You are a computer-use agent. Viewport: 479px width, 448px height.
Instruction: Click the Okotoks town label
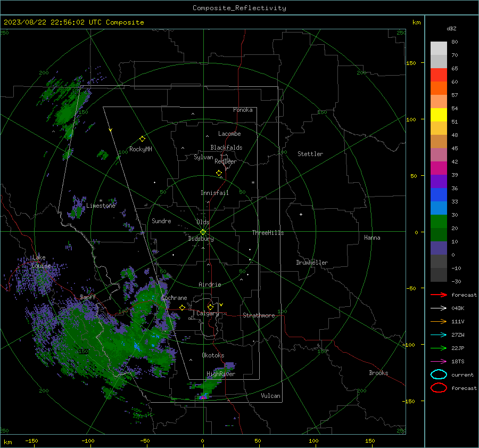coord(213,355)
